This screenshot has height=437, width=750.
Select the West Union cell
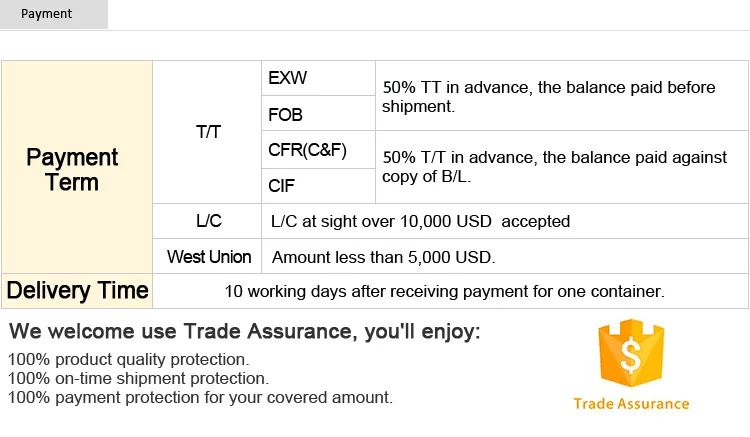tap(208, 257)
